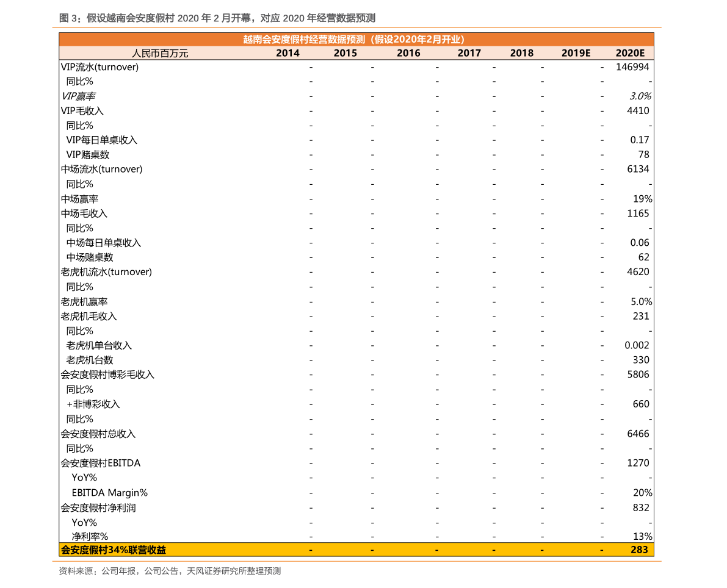
Task: Click the large black table body area
Action: click(x=356, y=299)
